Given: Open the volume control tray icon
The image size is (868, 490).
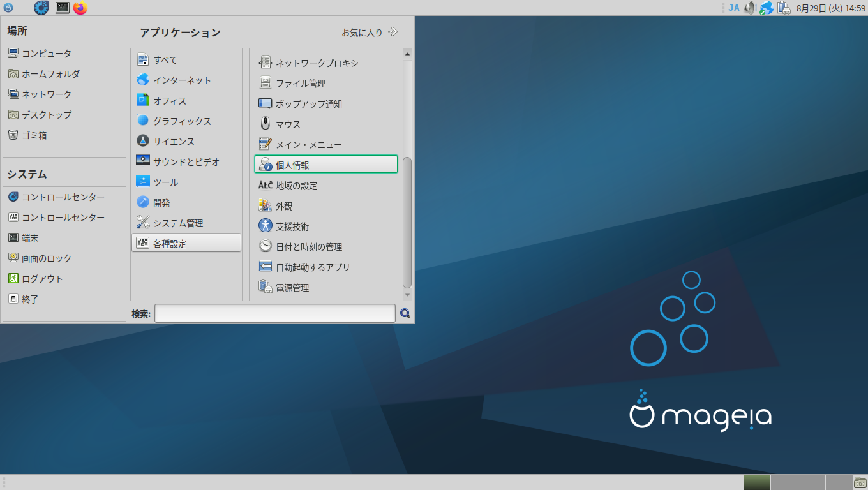Looking at the screenshot, I should [x=750, y=8].
